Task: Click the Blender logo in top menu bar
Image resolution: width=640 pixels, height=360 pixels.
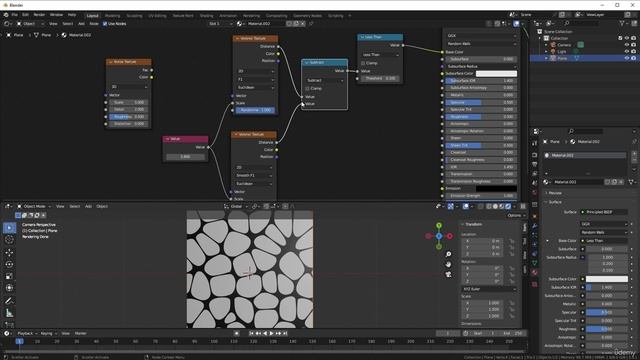Action: coord(6,15)
